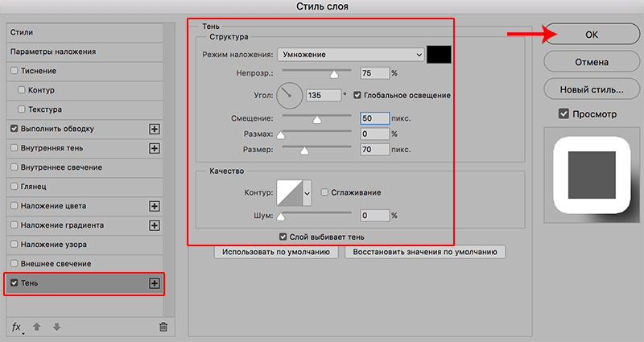The width and height of the screenshot is (644, 342).
Task: Click the move effect down arrow
Action: [x=56, y=326]
